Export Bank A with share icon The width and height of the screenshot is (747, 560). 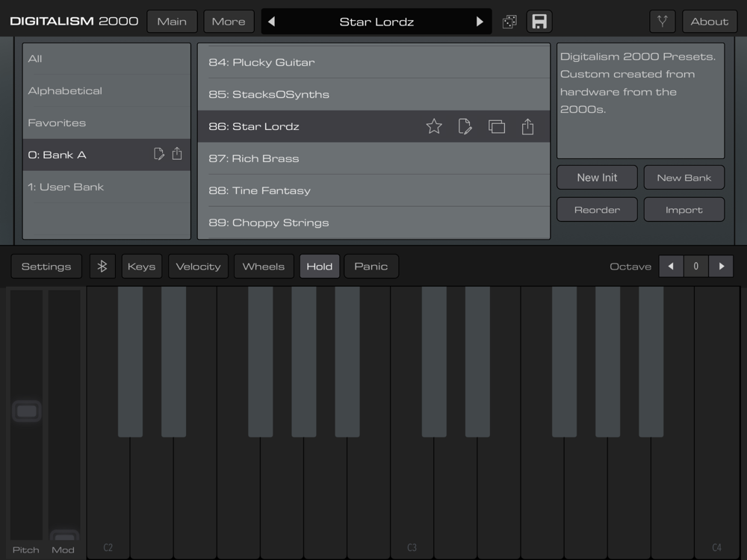coord(177,153)
